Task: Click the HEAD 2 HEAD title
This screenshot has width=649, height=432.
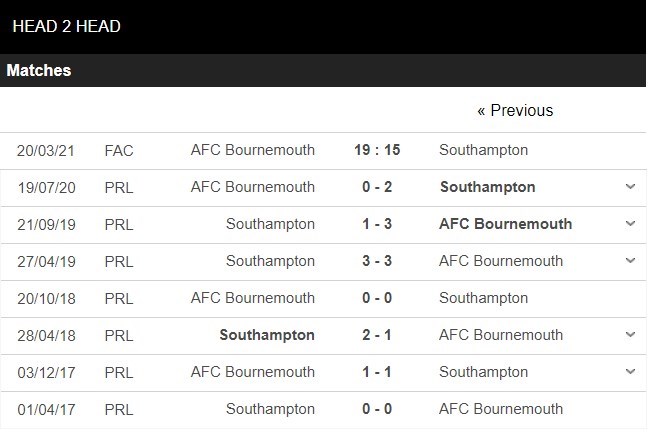Action: coord(67,27)
